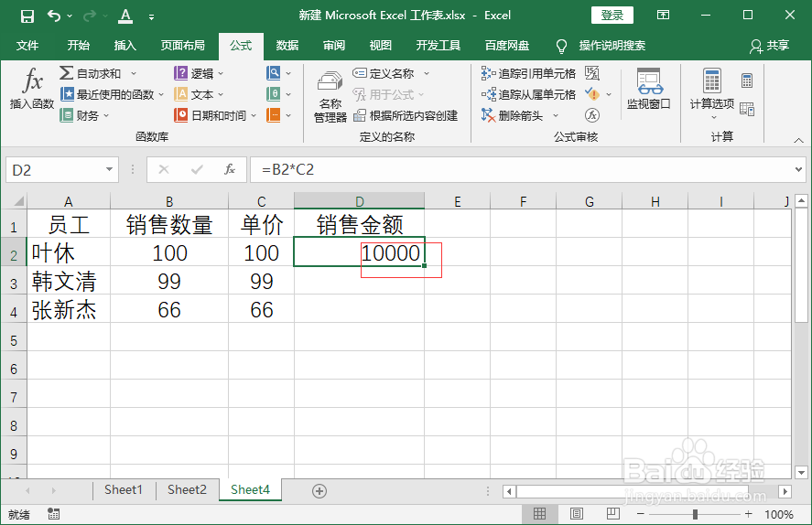The height and width of the screenshot is (525, 812).
Task: Open Insert Function fx in ribbon
Action: (32, 90)
